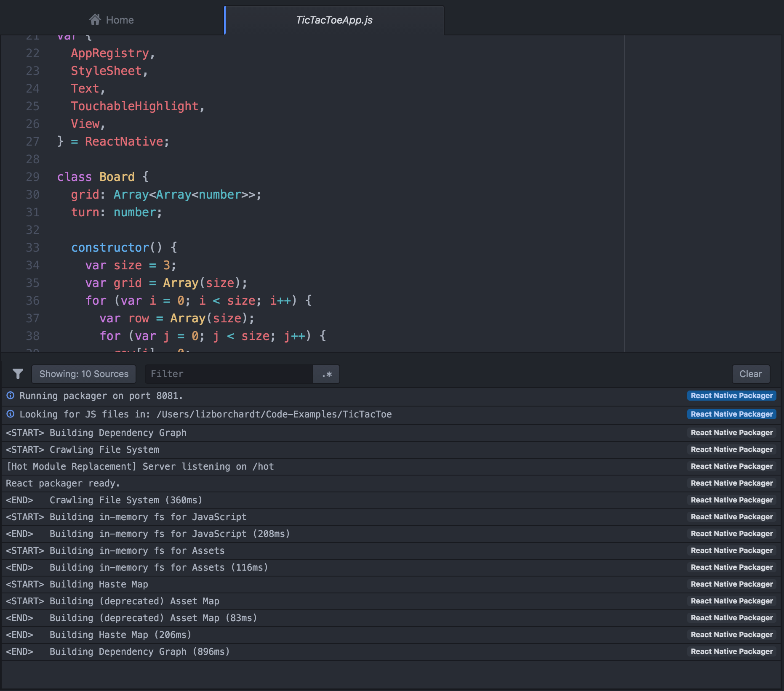This screenshot has width=784, height=691.
Task: Click 'var row = Array(size);' code line
Action: (x=177, y=318)
